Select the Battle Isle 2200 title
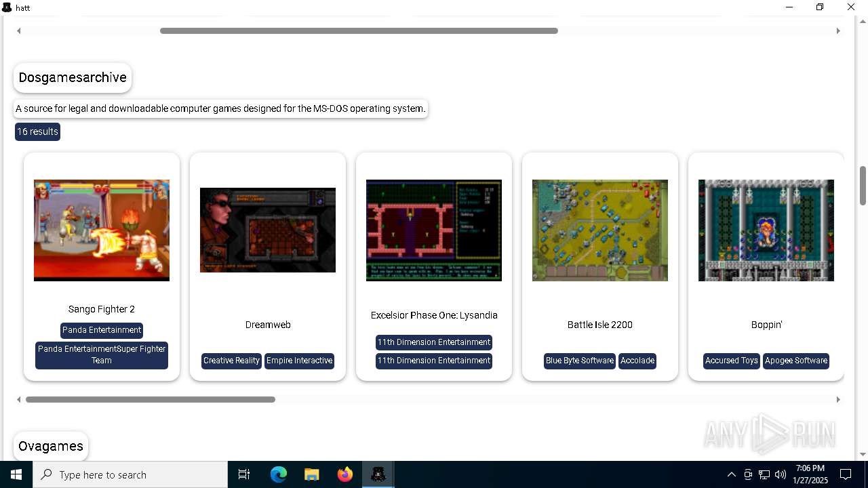 click(x=600, y=325)
